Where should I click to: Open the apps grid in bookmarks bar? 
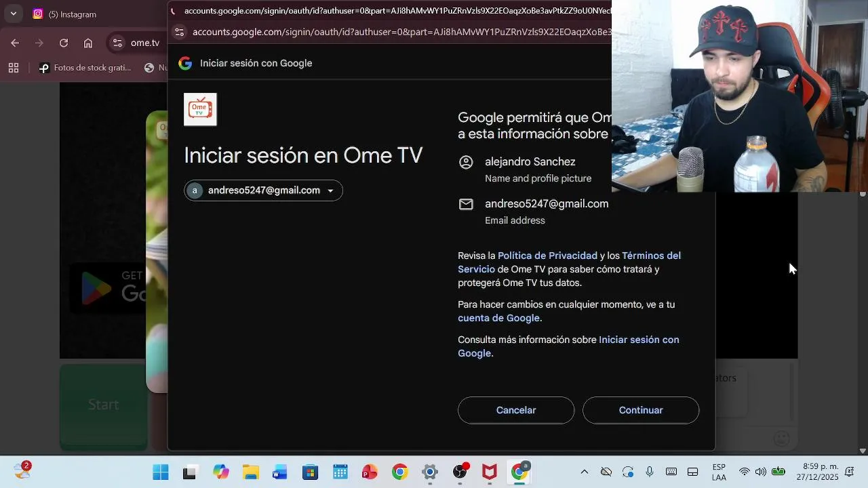tap(14, 68)
